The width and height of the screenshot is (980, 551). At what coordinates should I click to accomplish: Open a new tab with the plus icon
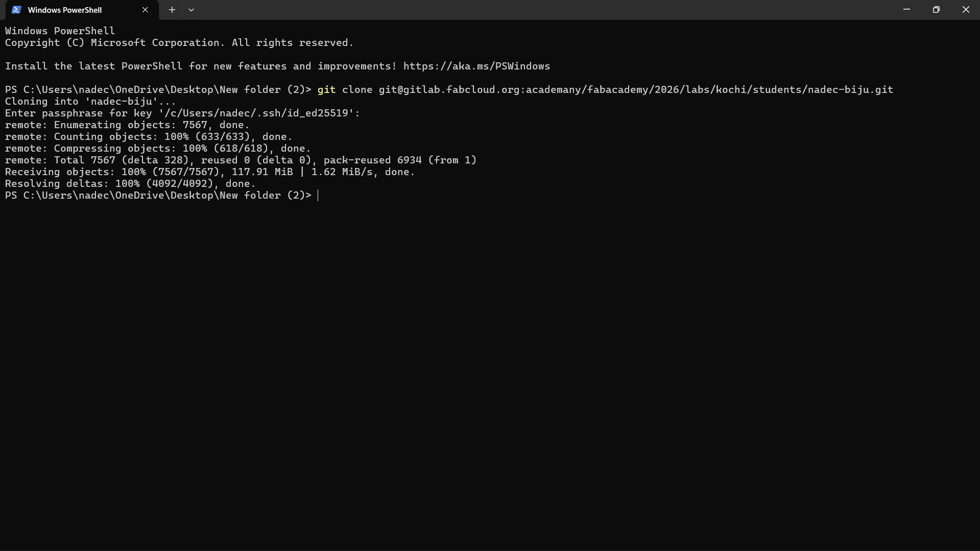point(172,10)
